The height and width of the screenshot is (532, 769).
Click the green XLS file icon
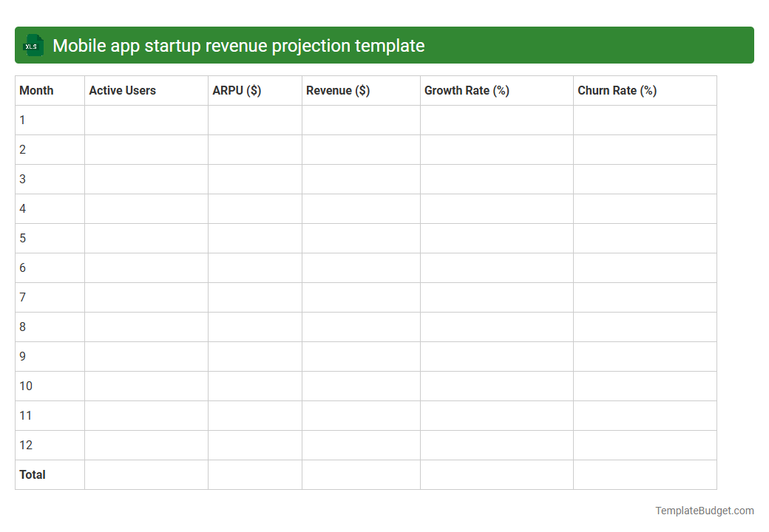(32, 45)
